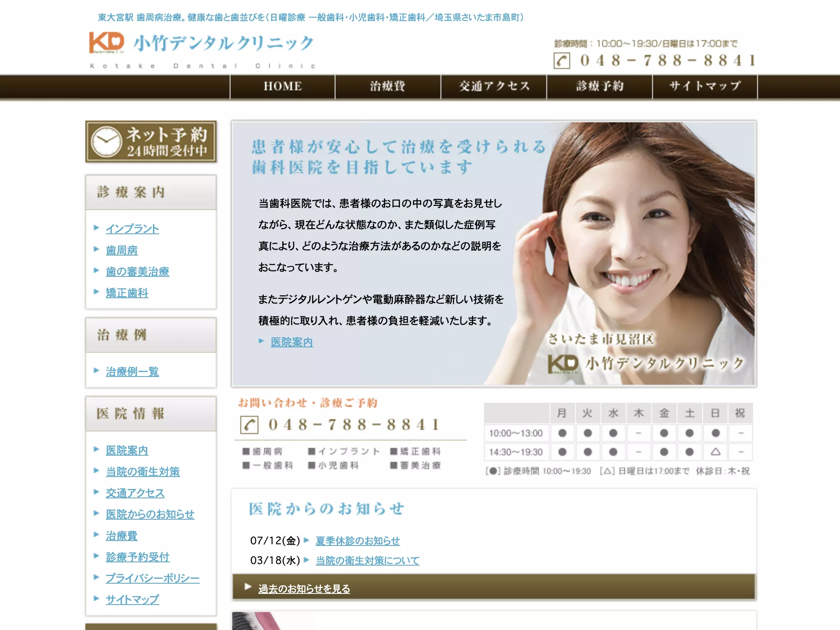Click the triangle mark in the Sunday column
This screenshot has width=840, height=630.
tap(715, 452)
